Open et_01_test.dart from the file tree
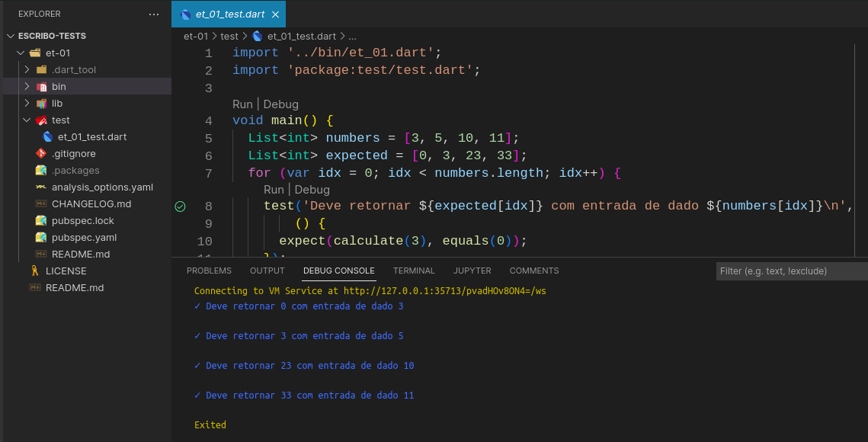Image resolution: width=868 pixels, height=442 pixels. (x=92, y=137)
